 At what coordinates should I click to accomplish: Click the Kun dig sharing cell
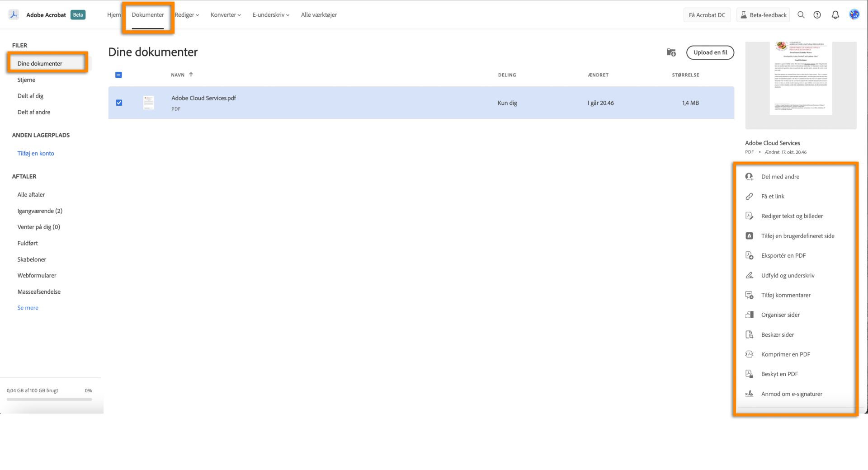tap(507, 103)
